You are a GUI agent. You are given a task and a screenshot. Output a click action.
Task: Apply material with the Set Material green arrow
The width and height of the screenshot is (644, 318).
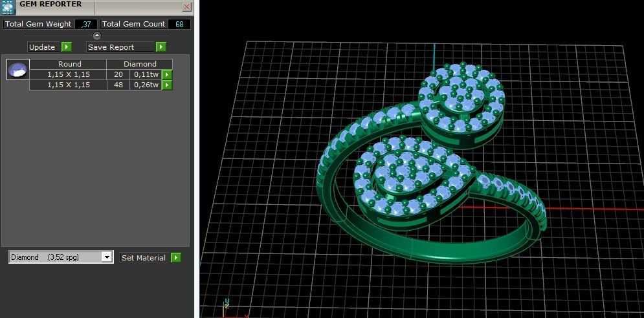[x=176, y=258]
